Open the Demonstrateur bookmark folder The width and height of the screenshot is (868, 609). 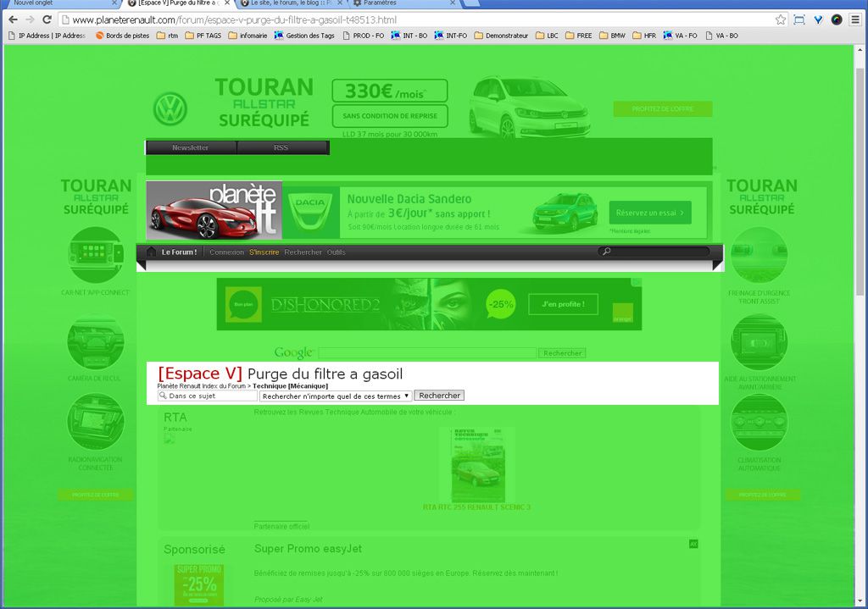(x=501, y=36)
